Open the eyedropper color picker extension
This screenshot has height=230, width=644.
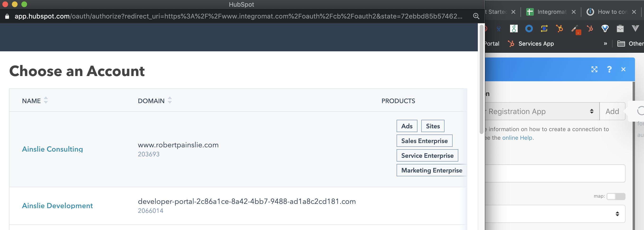click(x=576, y=29)
